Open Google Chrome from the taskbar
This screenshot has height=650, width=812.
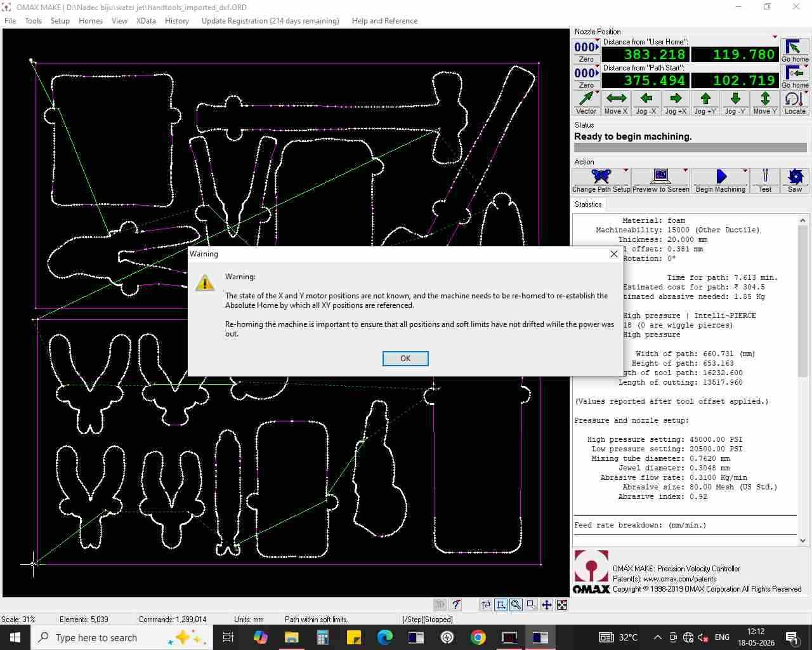point(478,637)
